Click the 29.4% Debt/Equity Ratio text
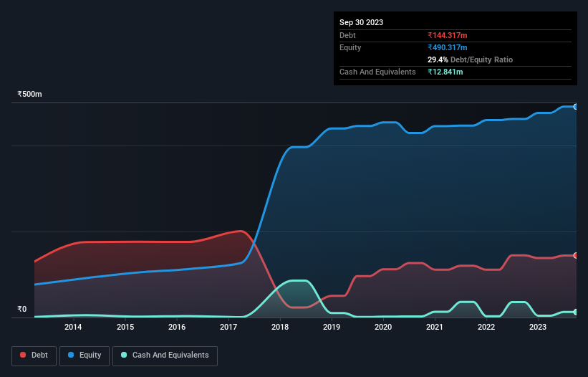Screen dimensions: 588x377 470,59
